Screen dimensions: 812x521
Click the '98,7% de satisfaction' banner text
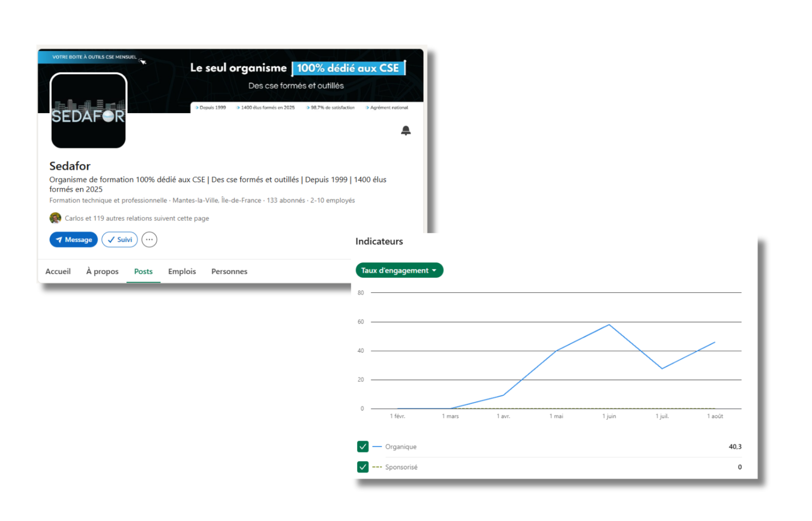click(x=332, y=108)
